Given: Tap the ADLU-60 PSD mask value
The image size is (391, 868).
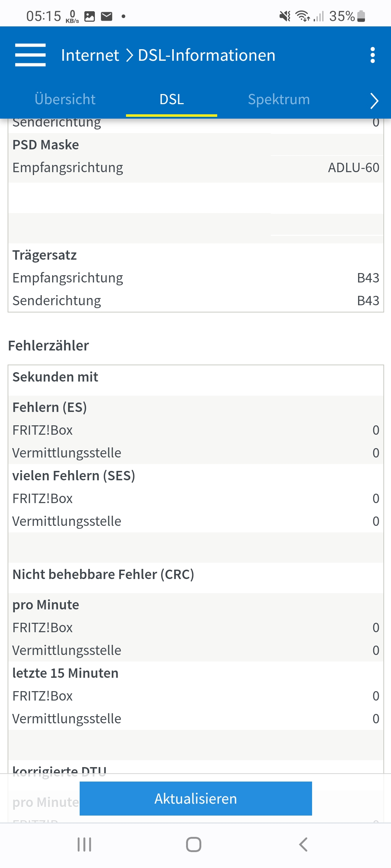Looking at the screenshot, I should (353, 168).
